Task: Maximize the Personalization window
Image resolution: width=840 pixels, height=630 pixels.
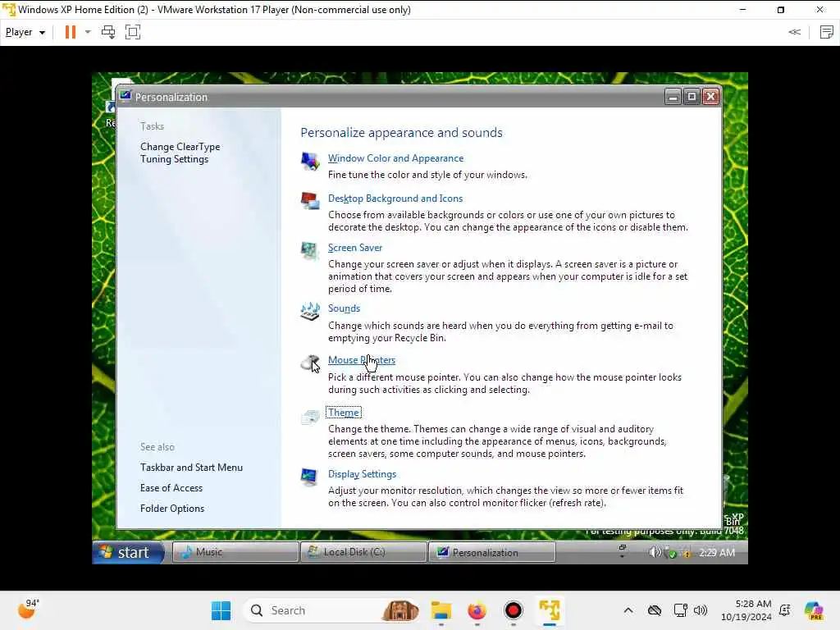Action: 692,97
